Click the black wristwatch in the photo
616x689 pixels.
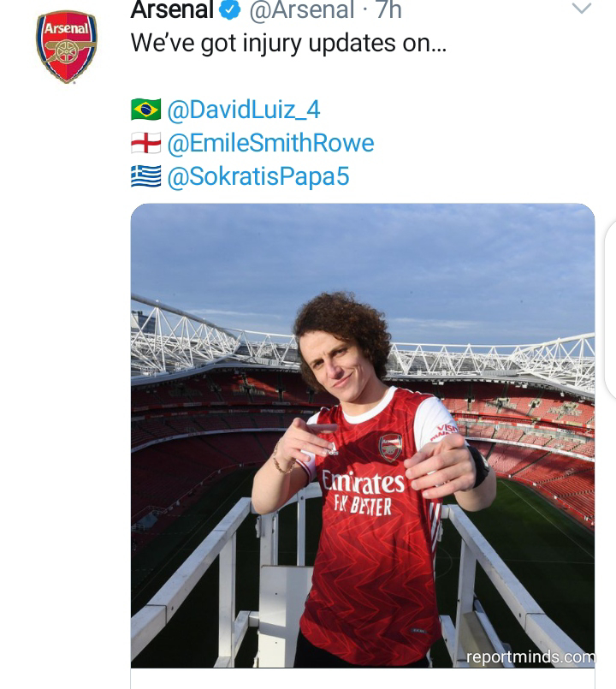point(477,466)
